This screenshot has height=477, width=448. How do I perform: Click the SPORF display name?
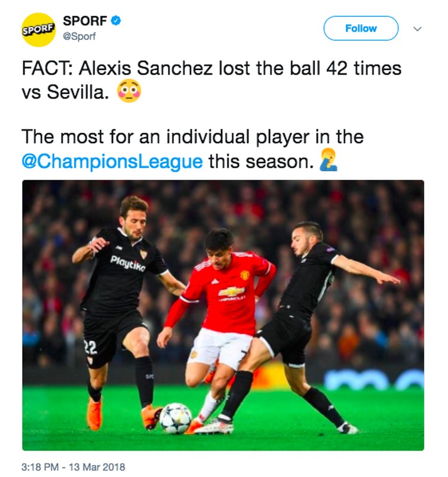(84, 21)
